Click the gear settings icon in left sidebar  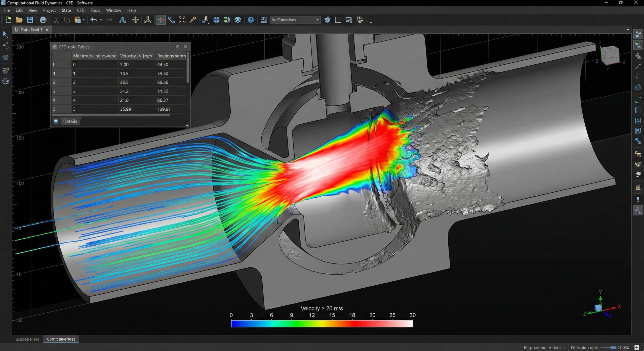pos(5,81)
